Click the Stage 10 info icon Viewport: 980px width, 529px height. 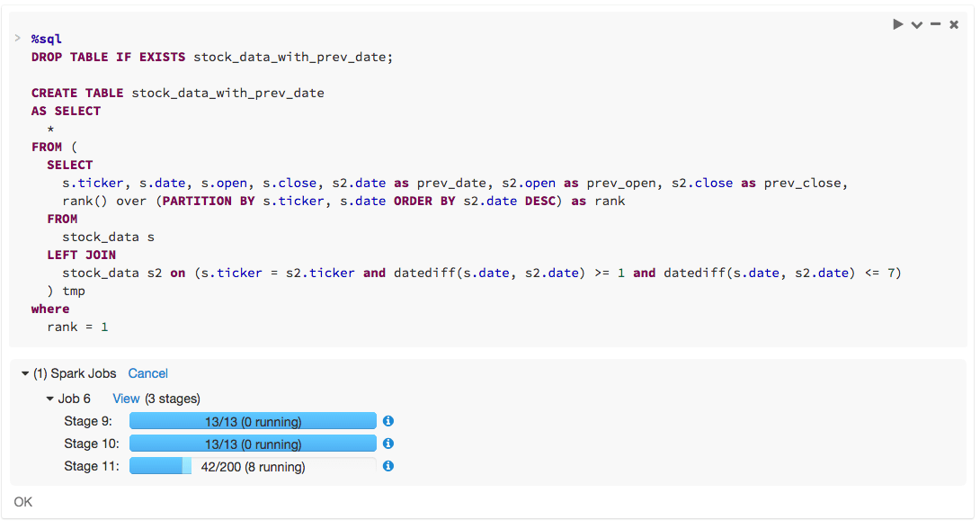(388, 444)
